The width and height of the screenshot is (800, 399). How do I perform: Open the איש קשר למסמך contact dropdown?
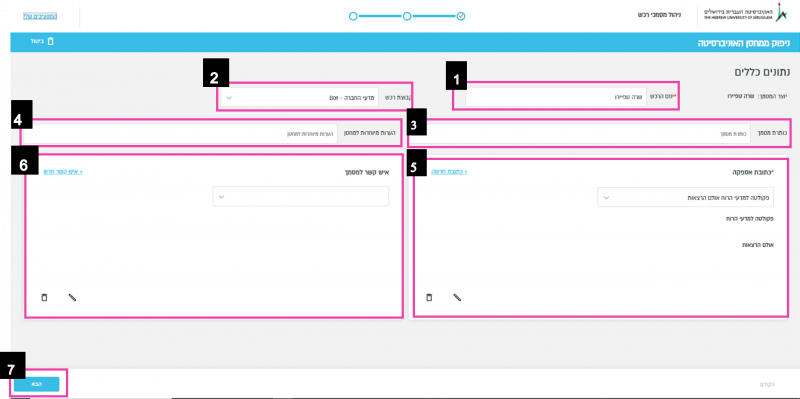coord(301,196)
